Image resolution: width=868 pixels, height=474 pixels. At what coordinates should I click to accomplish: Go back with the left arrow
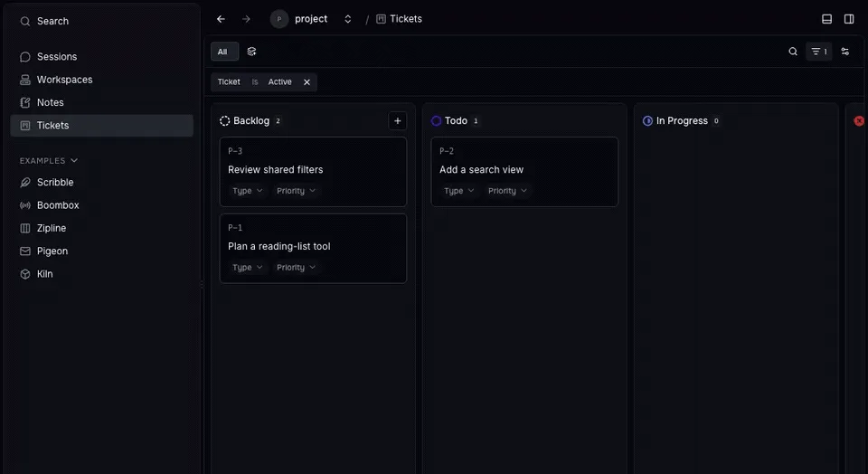click(x=221, y=19)
